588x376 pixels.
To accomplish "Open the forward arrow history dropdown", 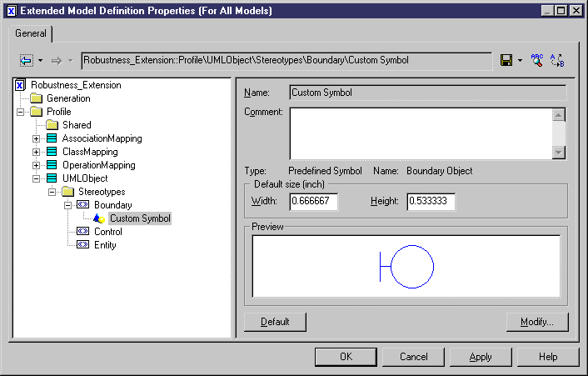I will point(71,60).
